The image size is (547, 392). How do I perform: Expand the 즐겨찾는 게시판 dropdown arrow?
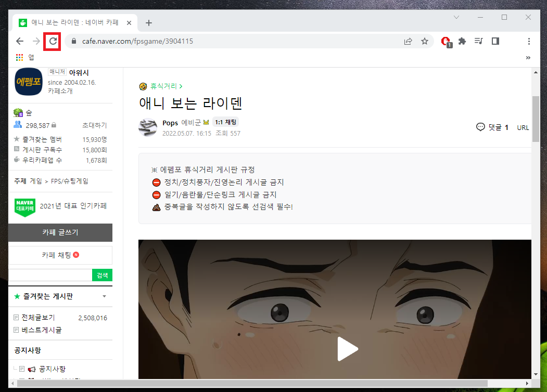tap(104, 296)
